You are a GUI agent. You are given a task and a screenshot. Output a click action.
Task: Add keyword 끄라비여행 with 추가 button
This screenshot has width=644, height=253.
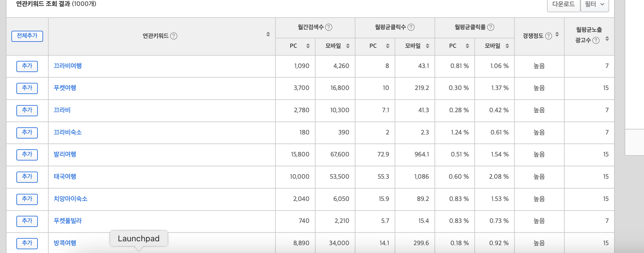27,66
